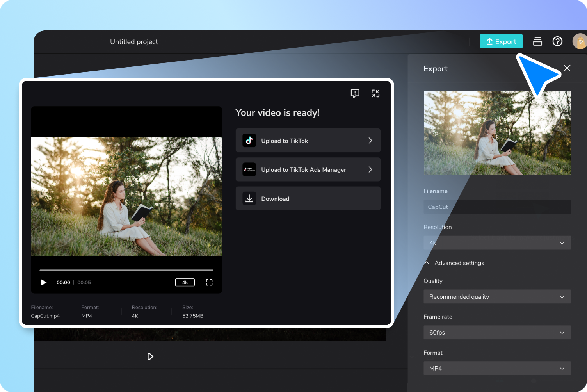The image size is (587, 392).
Task: Click the chevron on the TikTok Ads Manager row
Action: point(370,169)
